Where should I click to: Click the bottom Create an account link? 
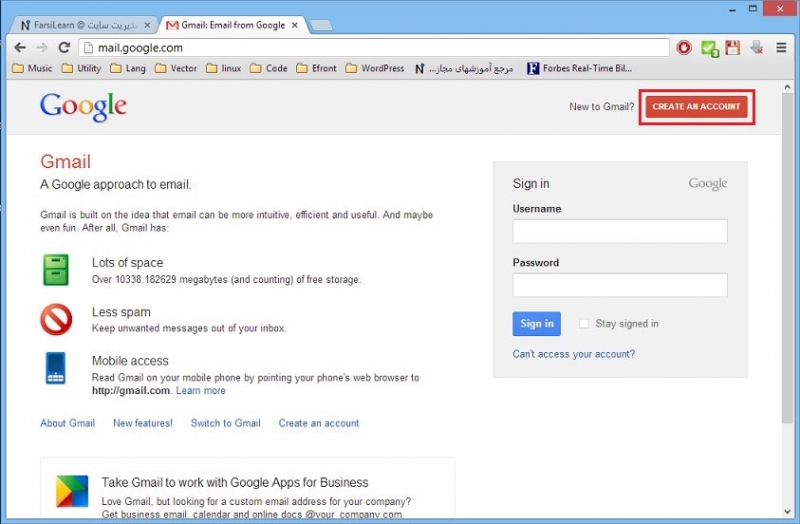click(319, 423)
